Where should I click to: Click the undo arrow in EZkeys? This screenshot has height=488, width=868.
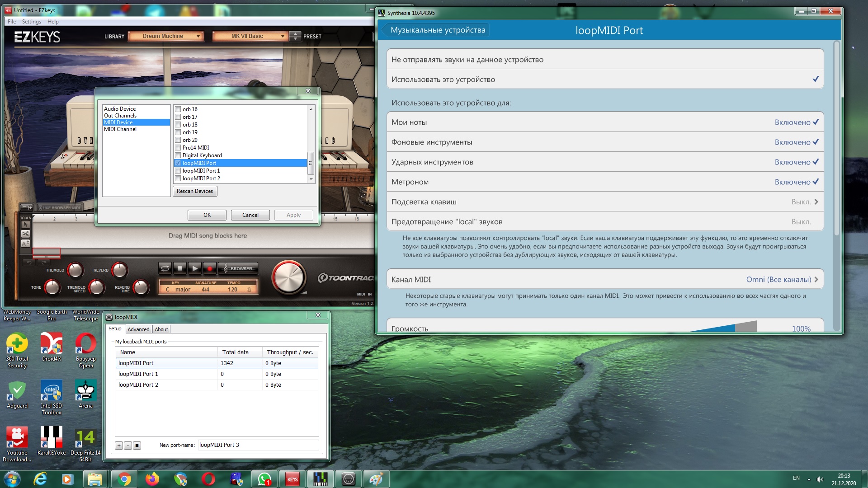[28, 263]
